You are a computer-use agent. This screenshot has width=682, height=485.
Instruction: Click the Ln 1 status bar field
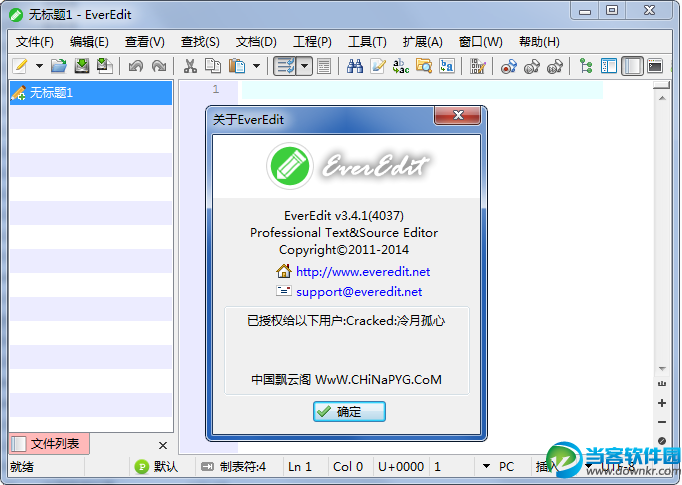(x=300, y=467)
